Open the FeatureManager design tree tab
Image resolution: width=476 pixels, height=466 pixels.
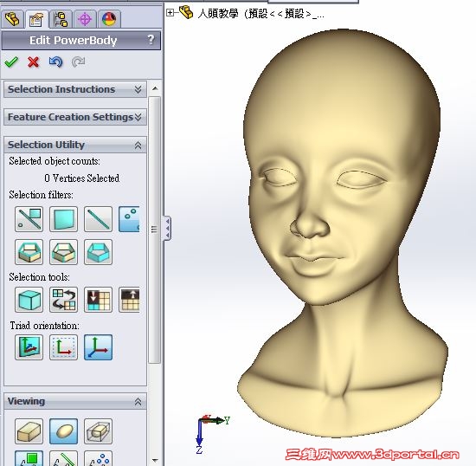[x=12, y=19]
